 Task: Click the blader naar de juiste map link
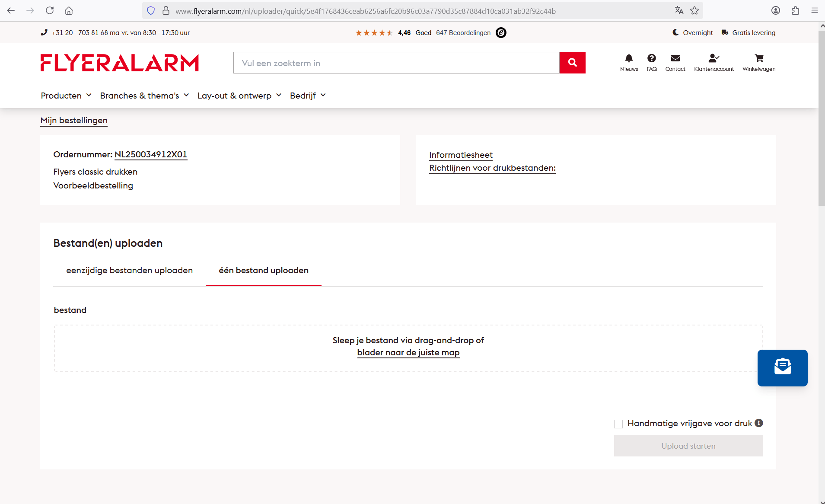[408, 353]
